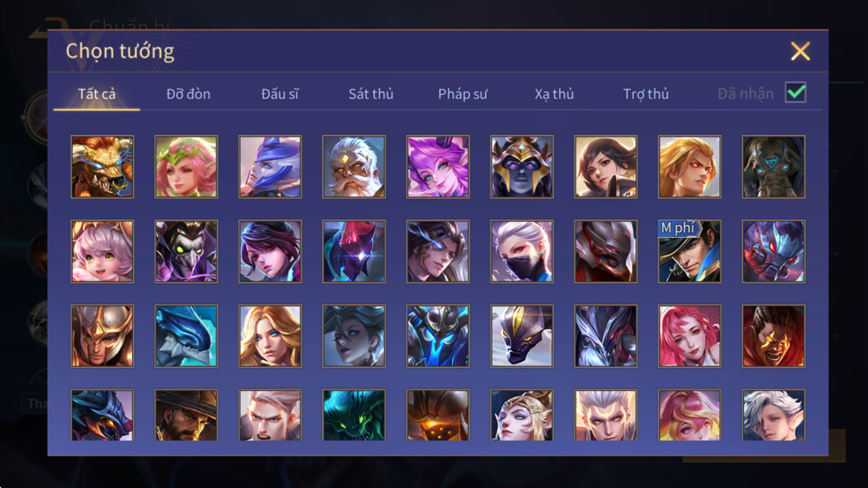Screen dimensions: 868x488
Task: Select the golden lion beast hero portrait
Action: tap(102, 166)
